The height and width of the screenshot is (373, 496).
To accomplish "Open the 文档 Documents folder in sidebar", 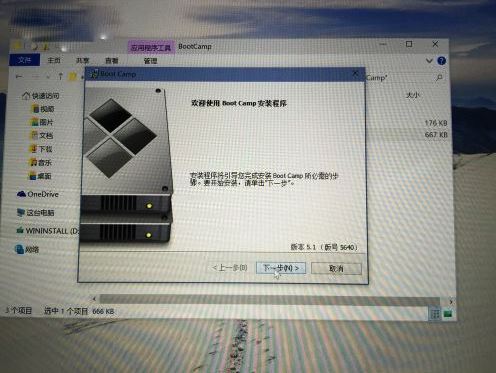I will click(x=42, y=135).
